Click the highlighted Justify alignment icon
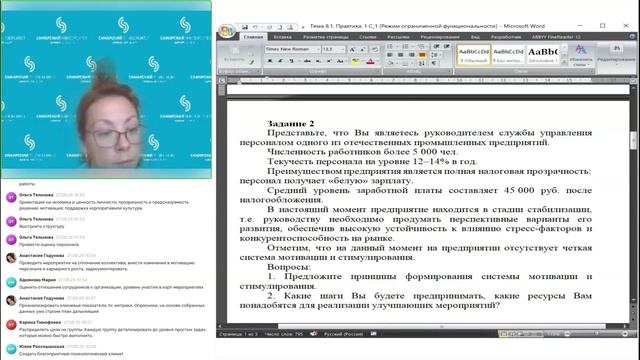Image resolution: width=640 pixels, height=360 pixels. click(422, 55)
